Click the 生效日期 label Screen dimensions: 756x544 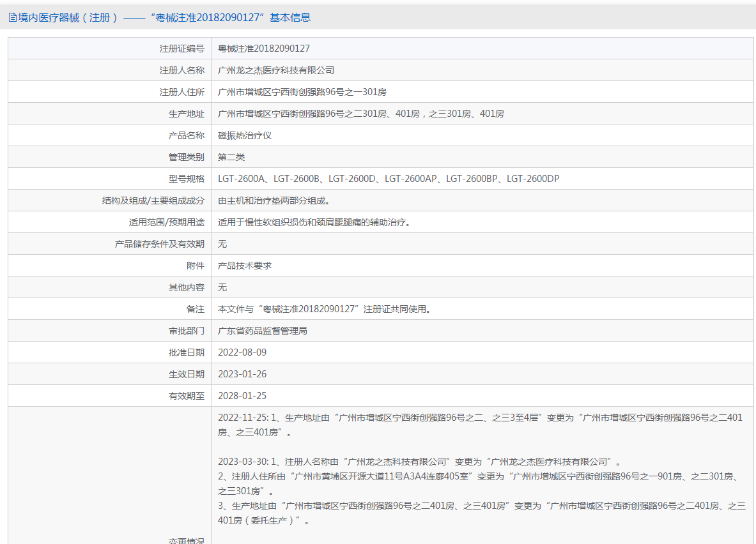[186, 374]
